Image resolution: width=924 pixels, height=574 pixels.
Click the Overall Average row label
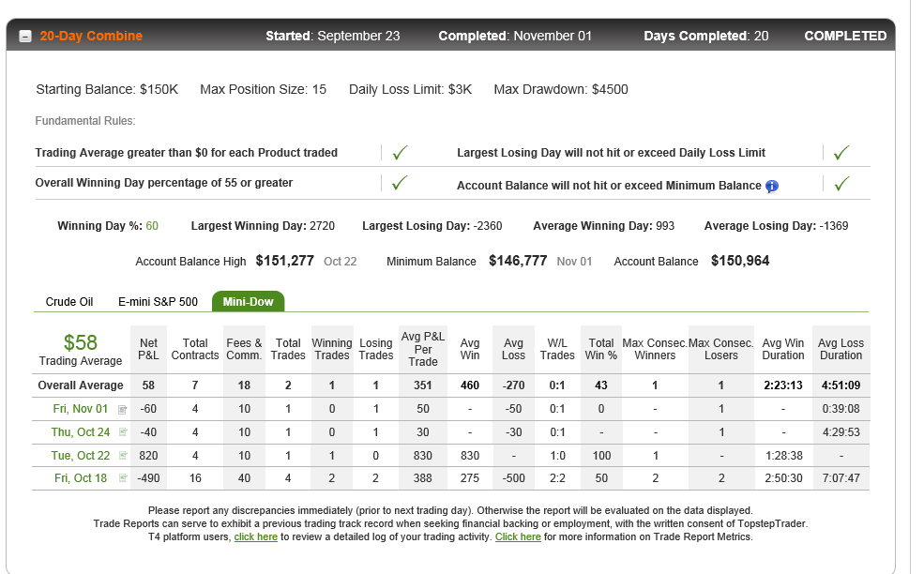[81, 385]
